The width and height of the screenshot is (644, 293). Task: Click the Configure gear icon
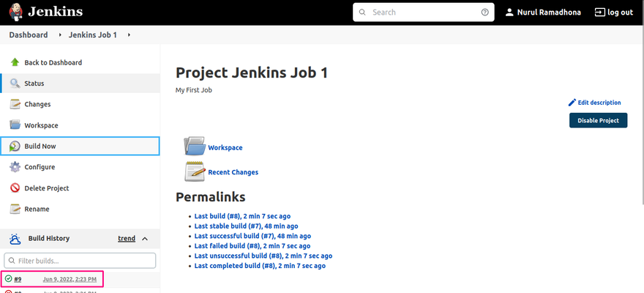pos(15,167)
